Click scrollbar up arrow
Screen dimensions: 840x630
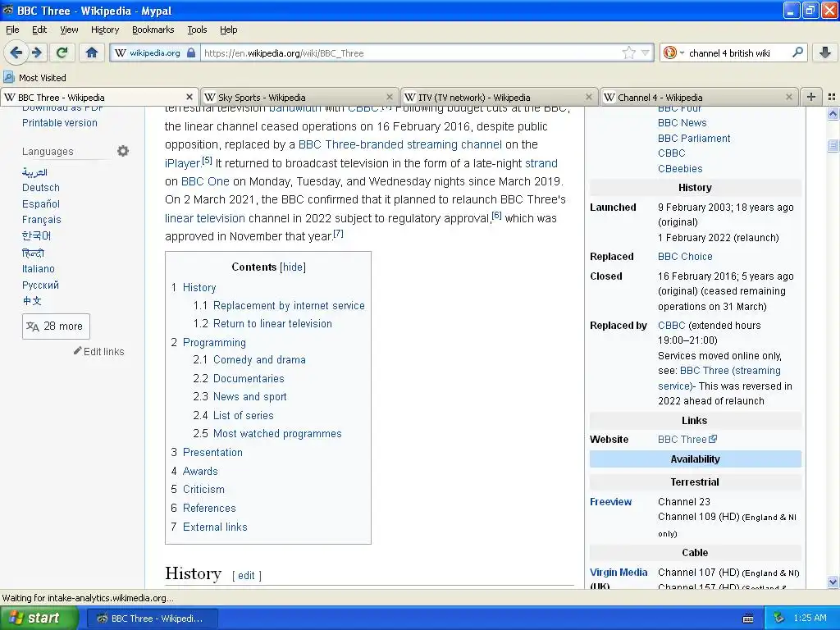pyautogui.click(x=833, y=113)
